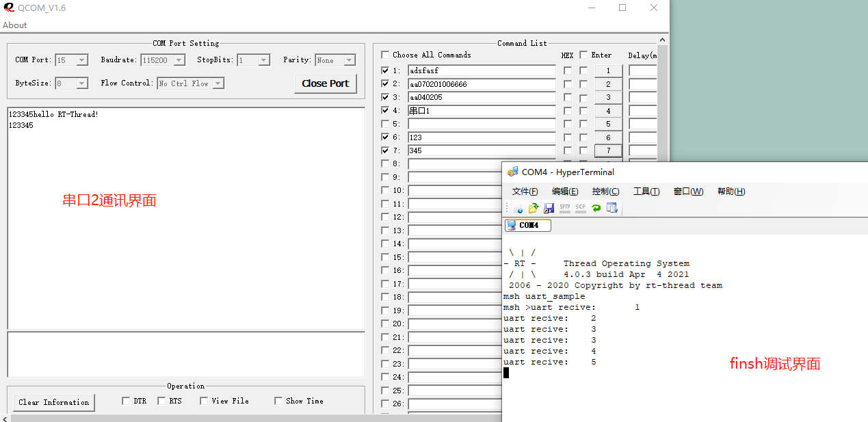868x422 pixels.
Task: Open the Baudrate dropdown showing 115200
Action: point(179,60)
